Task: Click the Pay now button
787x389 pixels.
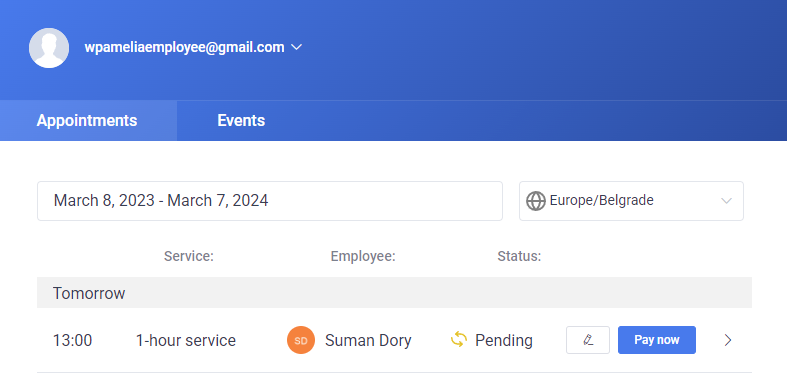Action: 657,340
